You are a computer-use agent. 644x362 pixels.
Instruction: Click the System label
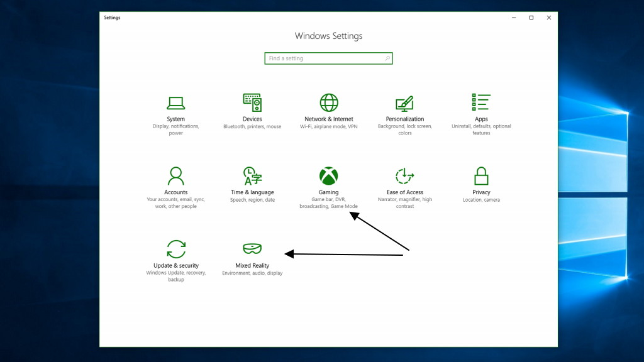click(176, 119)
